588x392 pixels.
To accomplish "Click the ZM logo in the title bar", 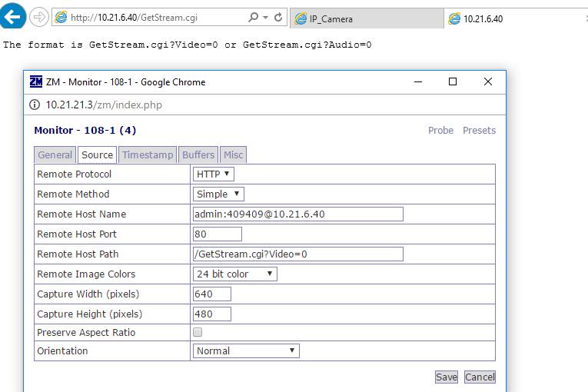I will click(36, 81).
